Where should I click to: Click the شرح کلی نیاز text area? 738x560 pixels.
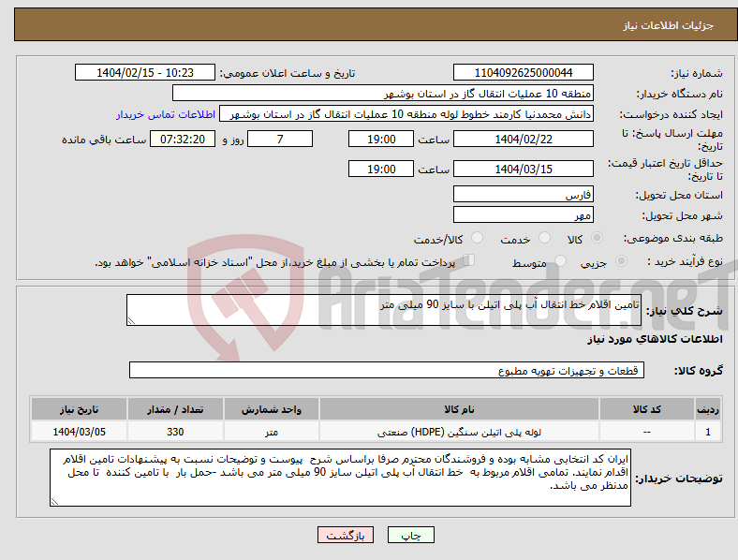(x=384, y=310)
